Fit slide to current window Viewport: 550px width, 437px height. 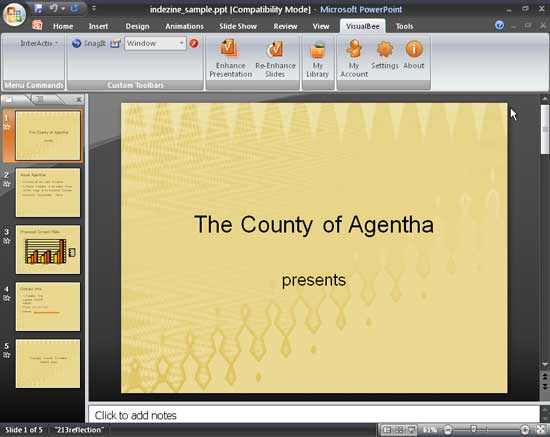(x=541, y=430)
